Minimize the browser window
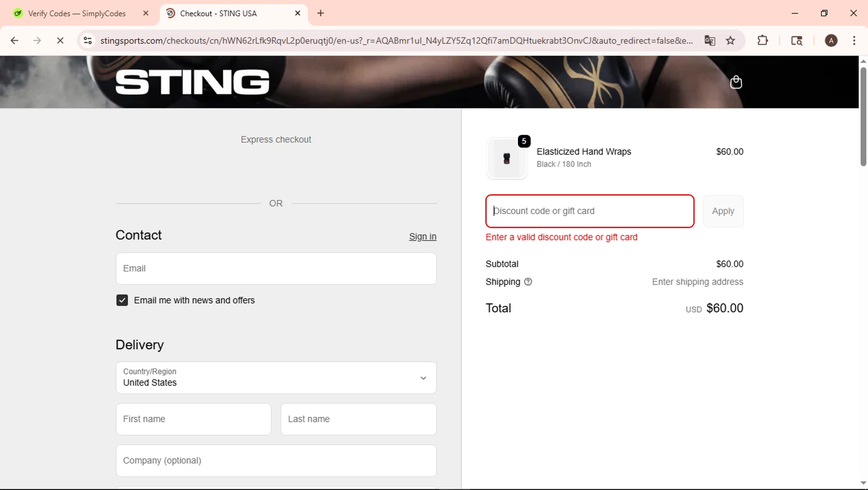The image size is (868, 490). [x=795, y=13]
